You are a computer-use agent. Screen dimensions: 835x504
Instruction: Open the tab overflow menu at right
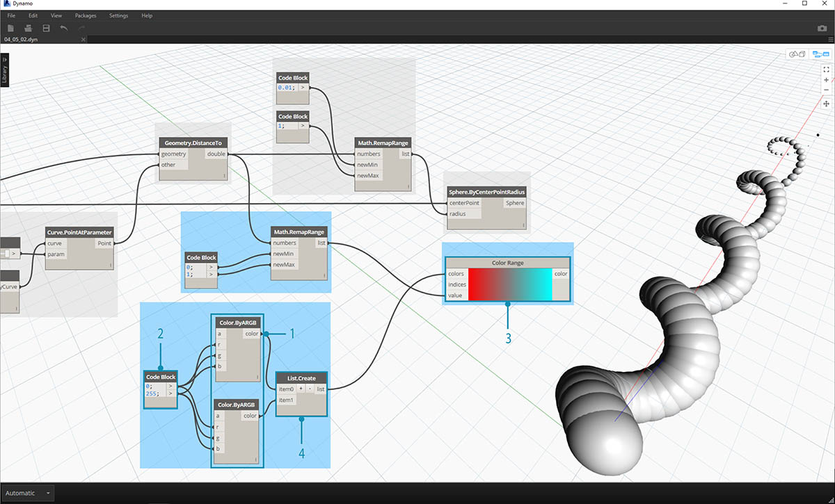[x=829, y=40]
